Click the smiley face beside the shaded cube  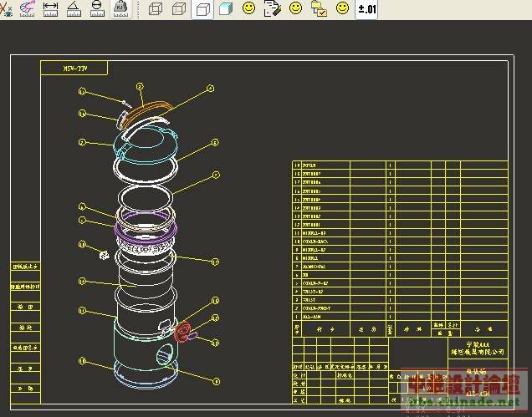(248, 8)
